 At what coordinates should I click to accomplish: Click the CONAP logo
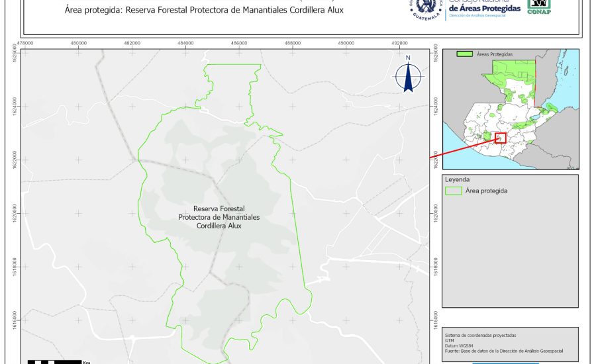click(x=538, y=7)
